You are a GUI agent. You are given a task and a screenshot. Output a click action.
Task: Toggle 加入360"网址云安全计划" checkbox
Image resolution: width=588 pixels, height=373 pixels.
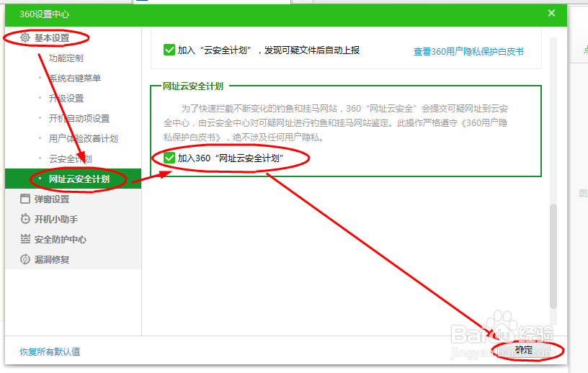tap(169, 158)
